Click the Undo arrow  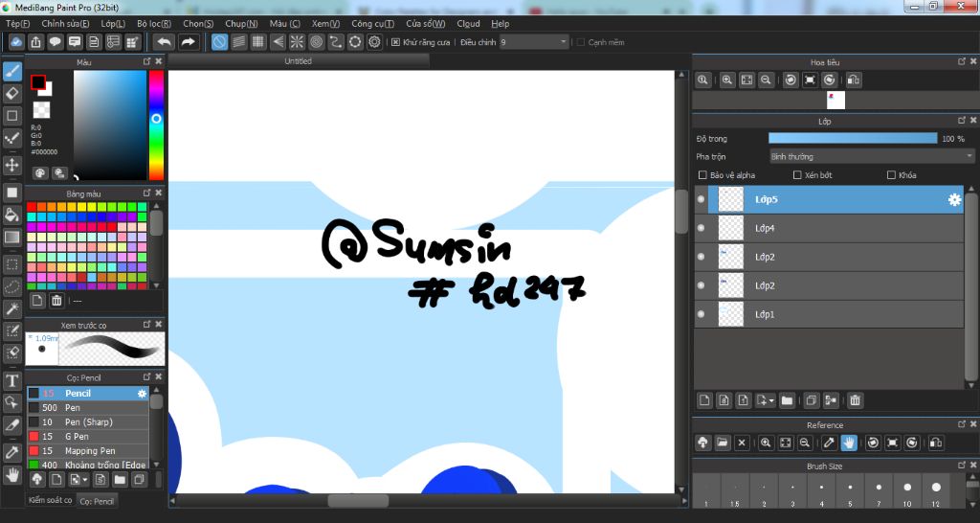coord(164,42)
